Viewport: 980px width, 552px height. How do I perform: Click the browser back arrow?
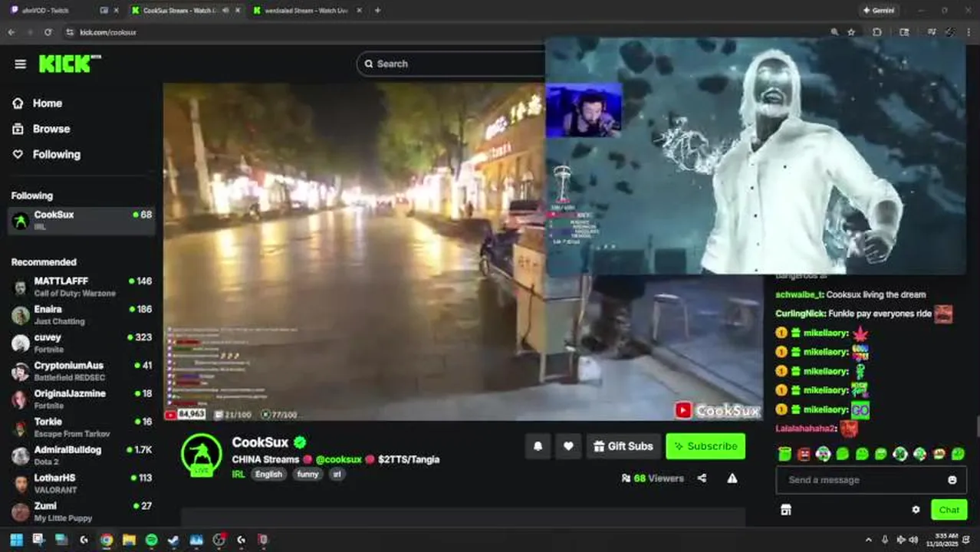[x=12, y=32]
